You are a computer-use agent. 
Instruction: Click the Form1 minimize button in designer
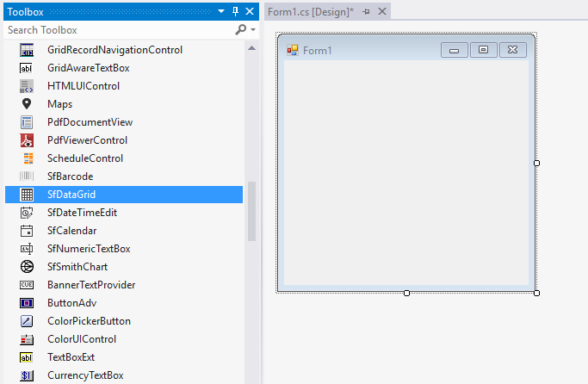(455, 50)
